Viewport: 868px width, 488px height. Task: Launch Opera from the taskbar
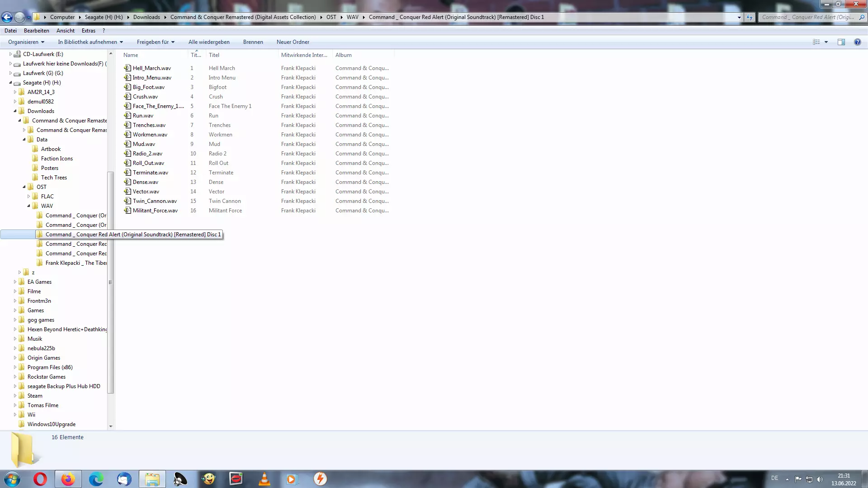coord(40,479)
